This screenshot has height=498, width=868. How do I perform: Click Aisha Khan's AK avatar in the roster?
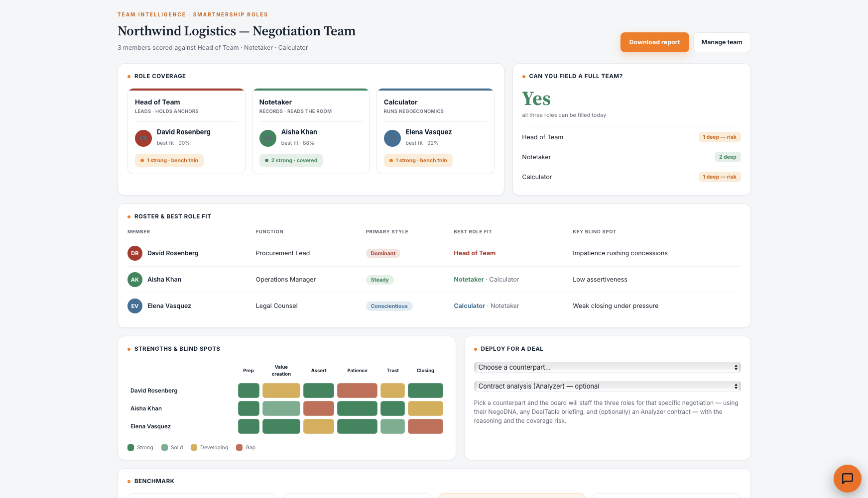(135, 280)
